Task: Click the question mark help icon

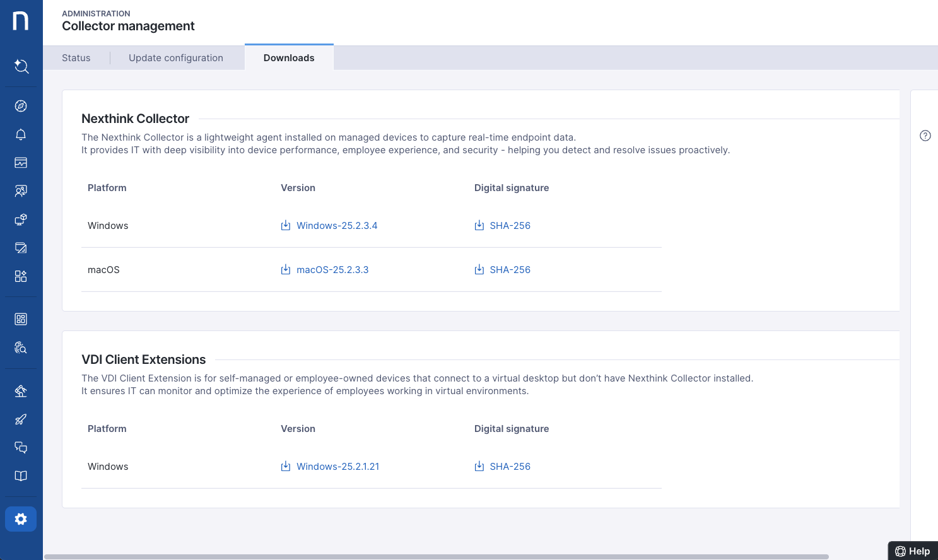Action: 925,135
